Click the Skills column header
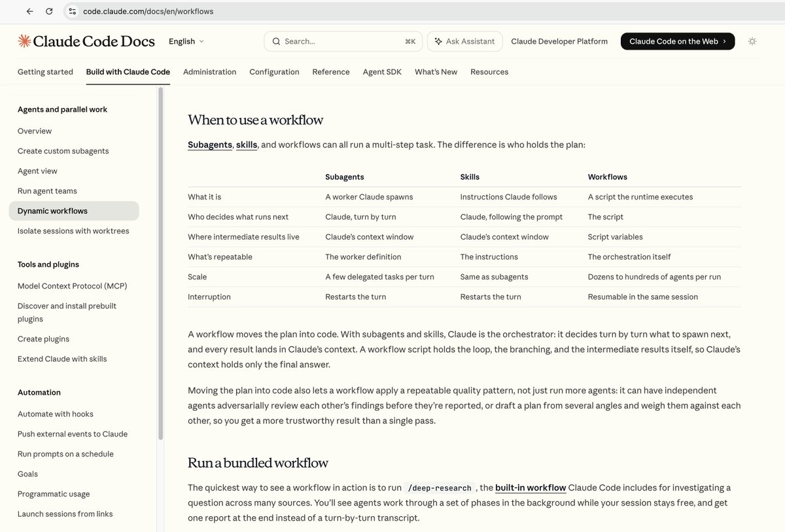This screenshot has height=532, width=785. (470, 177)
